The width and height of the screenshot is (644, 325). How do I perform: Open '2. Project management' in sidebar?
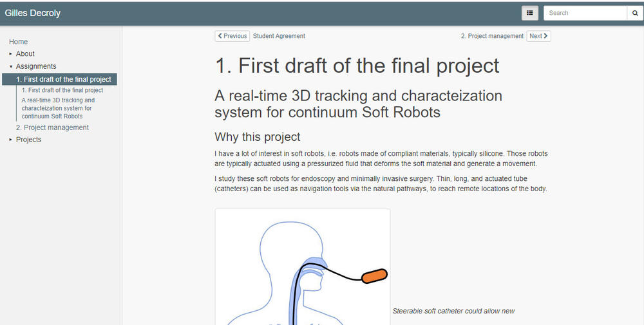point(53,127)
